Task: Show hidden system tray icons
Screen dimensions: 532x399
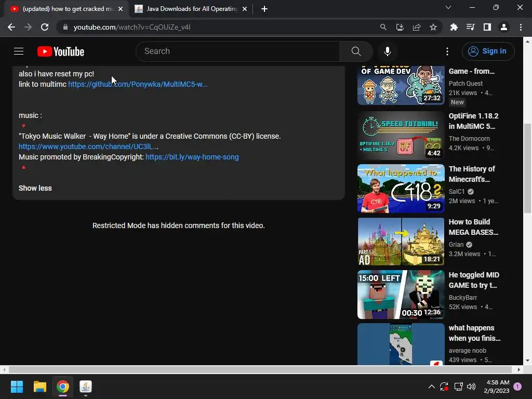Action: pyautogui.click(x=432, y=387)
